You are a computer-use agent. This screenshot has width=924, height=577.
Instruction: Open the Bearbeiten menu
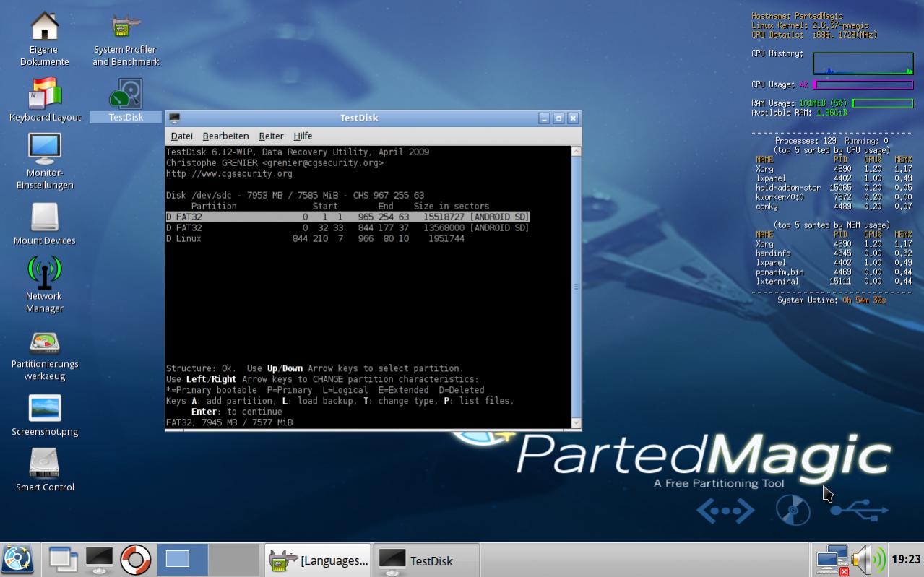tap(225, 136)
